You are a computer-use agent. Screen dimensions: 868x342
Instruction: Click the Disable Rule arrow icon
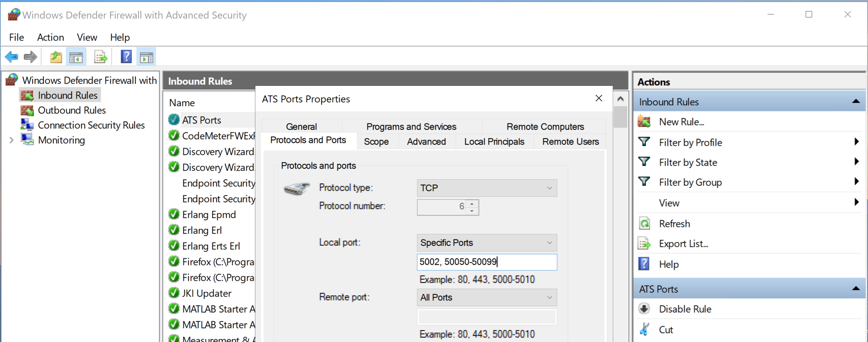[644, 309]
